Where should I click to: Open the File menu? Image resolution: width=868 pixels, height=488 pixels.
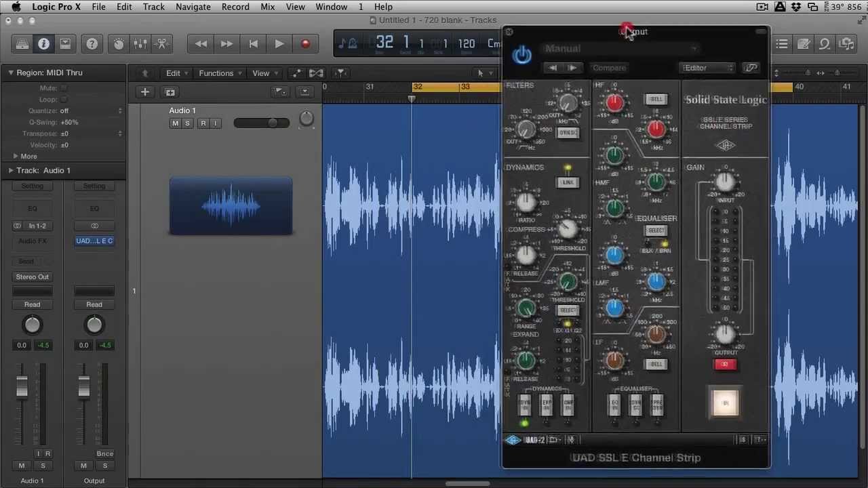[x=98, y=7]
